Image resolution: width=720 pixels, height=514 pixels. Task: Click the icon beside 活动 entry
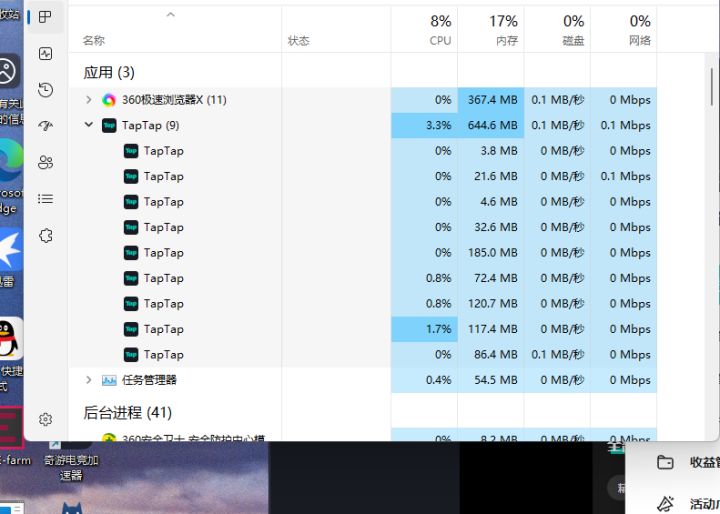click(665, 504)
